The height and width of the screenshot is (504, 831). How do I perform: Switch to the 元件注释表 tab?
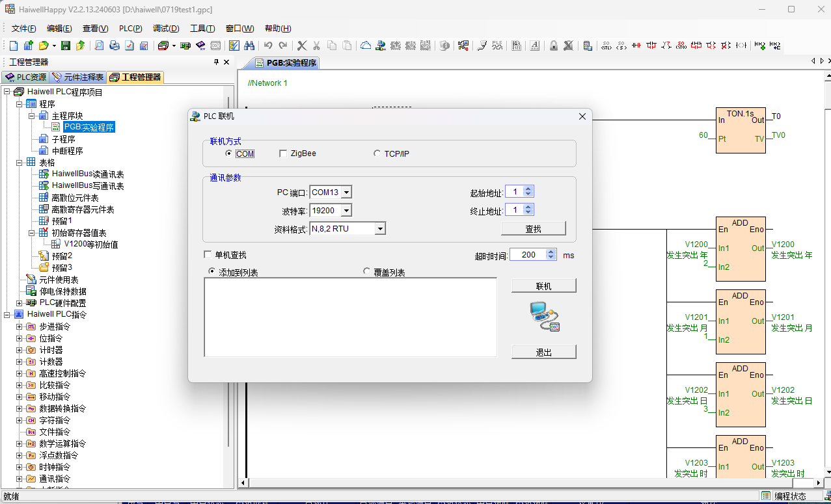coord(78,77)
